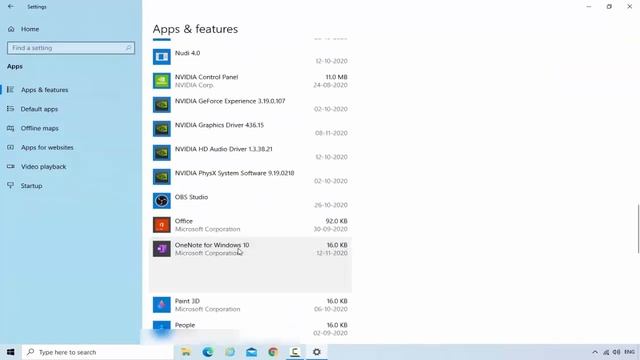Select NVIDIA PhysX System Software 9.19.0218 entry

pyautogui.click(x=234, y=173)
